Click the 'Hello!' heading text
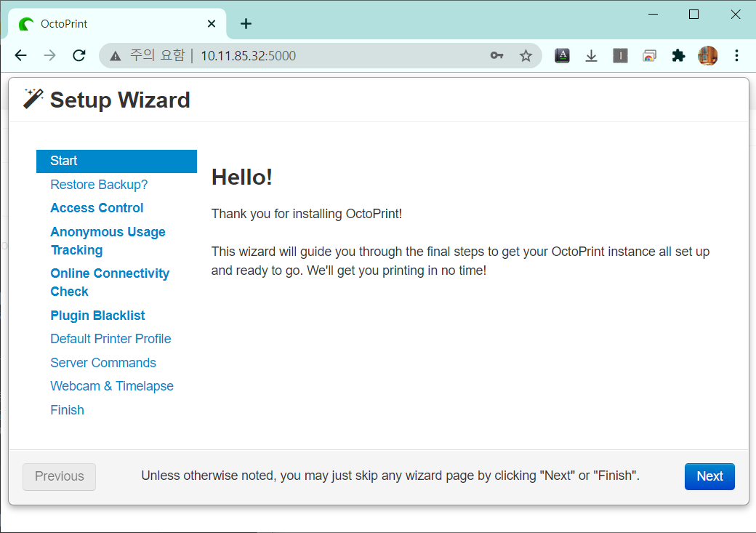This screenshot has height=533, width=756. 242,177
